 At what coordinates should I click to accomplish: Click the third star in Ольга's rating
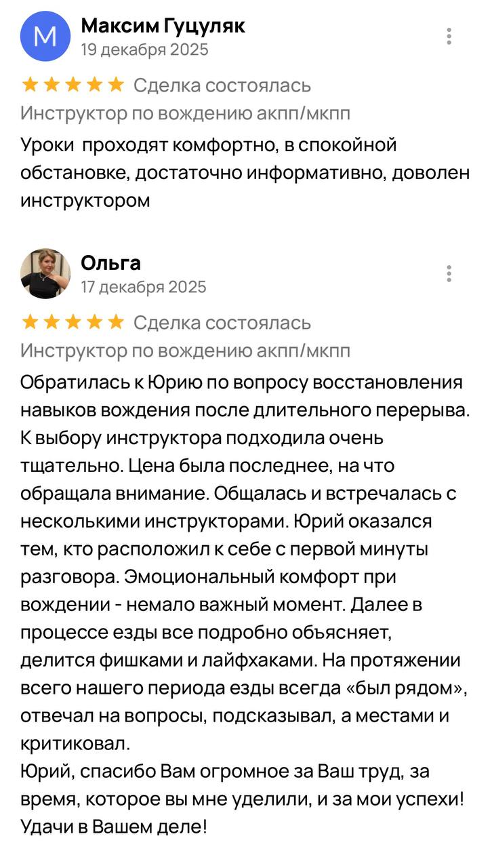(73, 322)
